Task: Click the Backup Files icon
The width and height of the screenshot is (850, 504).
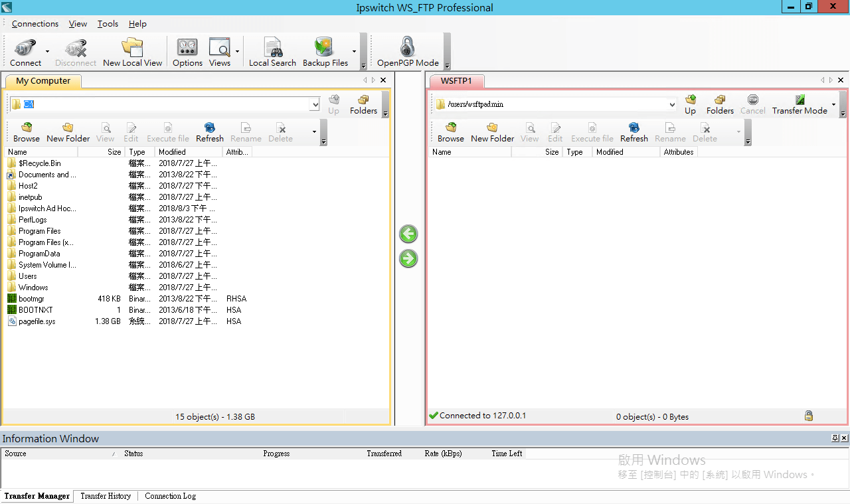Action: pyautogui.click(x=324, y=51)
